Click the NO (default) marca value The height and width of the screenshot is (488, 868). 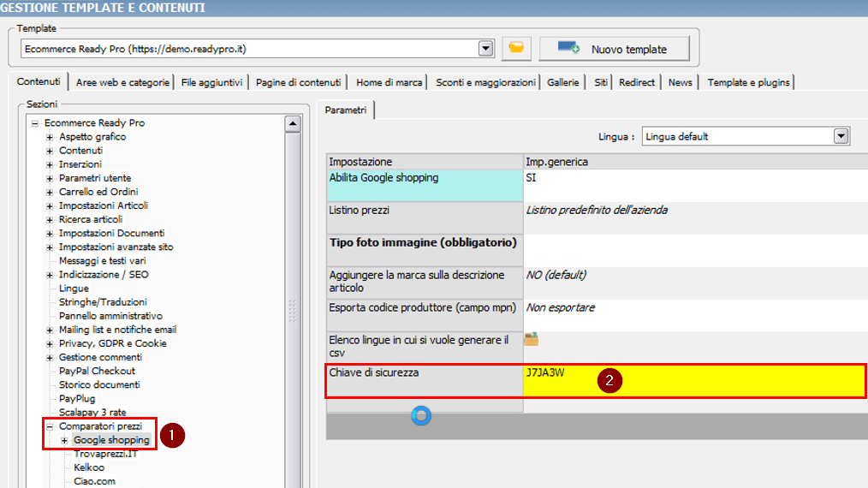(x=695, y=283)
